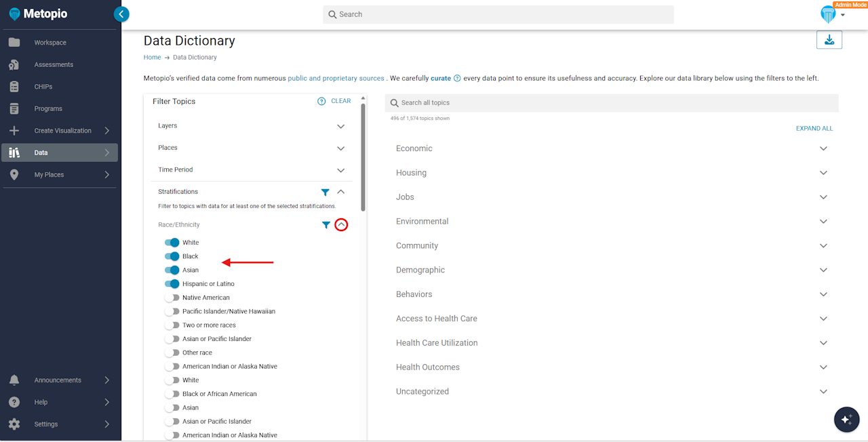Open the Create Visualization menu
Screen dimensions: 868x442
pos(60,131)
